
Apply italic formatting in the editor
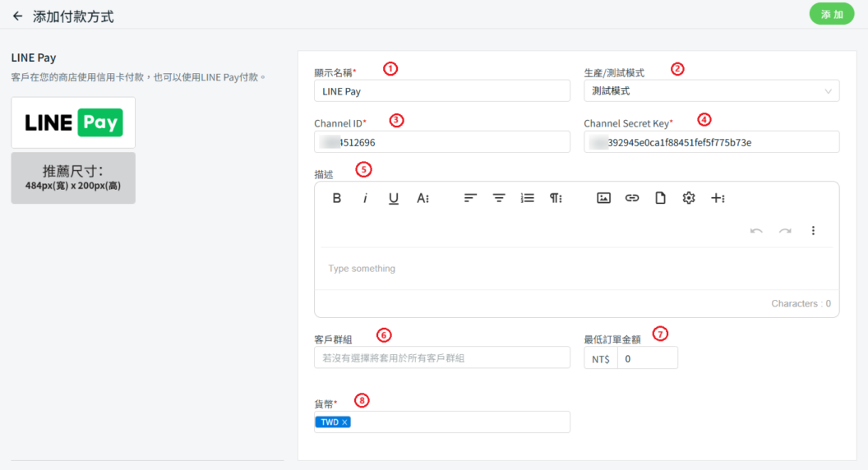pyautogui.click(x=365, y=198)
